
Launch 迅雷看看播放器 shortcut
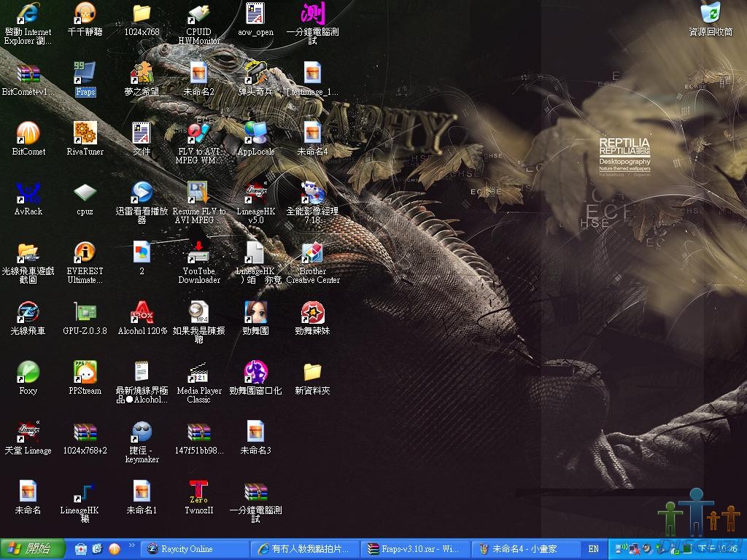(142, 192)
